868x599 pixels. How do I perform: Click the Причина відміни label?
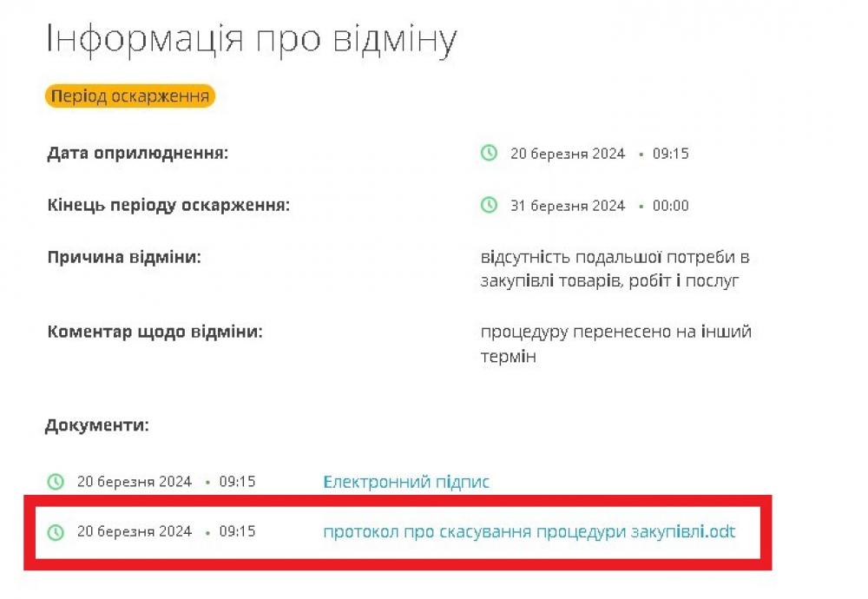(123, 258)
